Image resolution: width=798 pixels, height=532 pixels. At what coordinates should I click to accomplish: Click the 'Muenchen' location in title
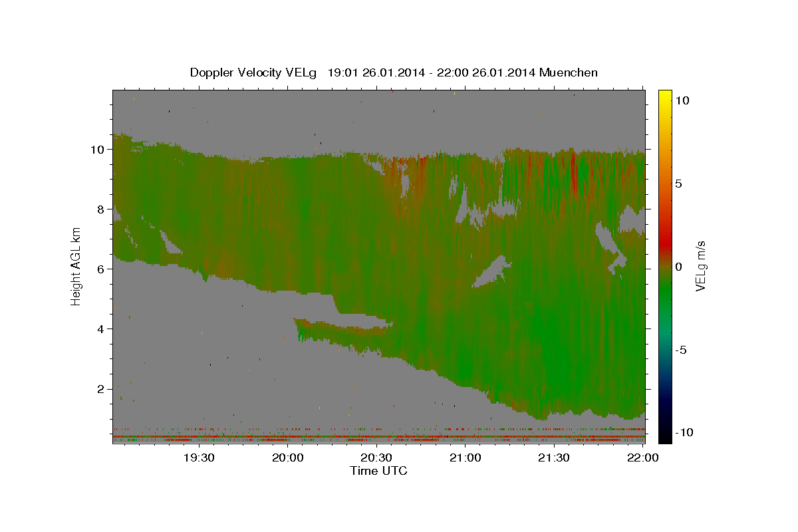point(569,72)
